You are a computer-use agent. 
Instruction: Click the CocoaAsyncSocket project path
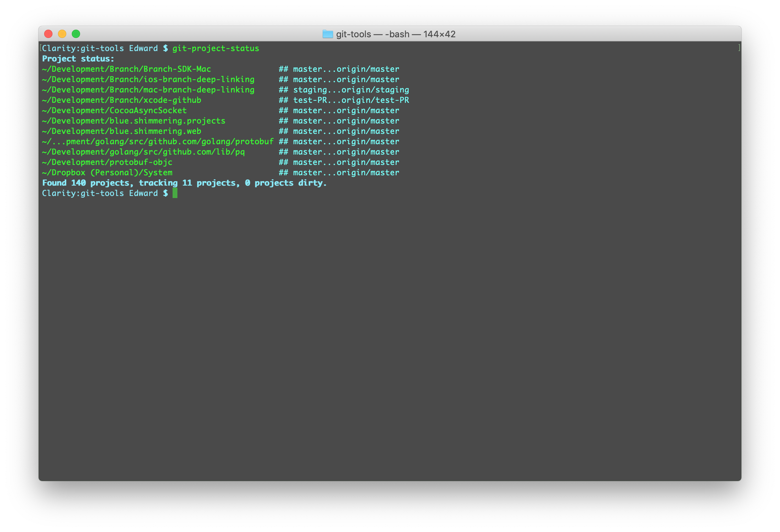click(x=114, y=110)
